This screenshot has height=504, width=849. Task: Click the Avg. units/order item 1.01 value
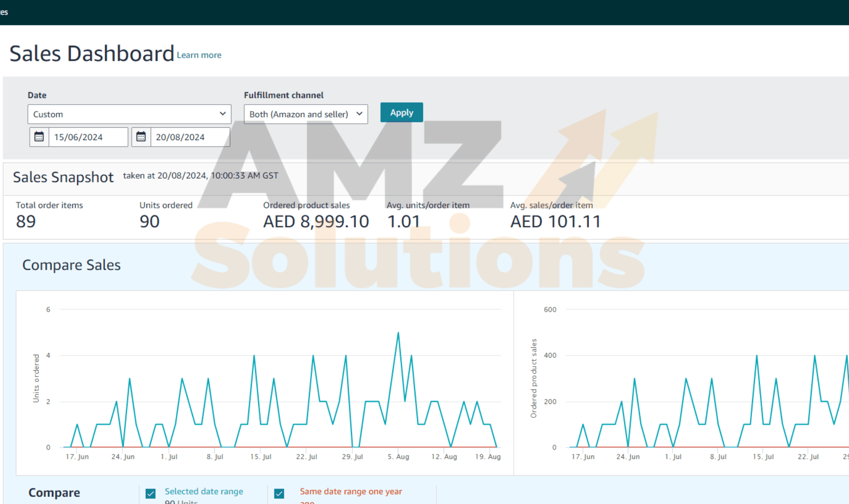403,222
